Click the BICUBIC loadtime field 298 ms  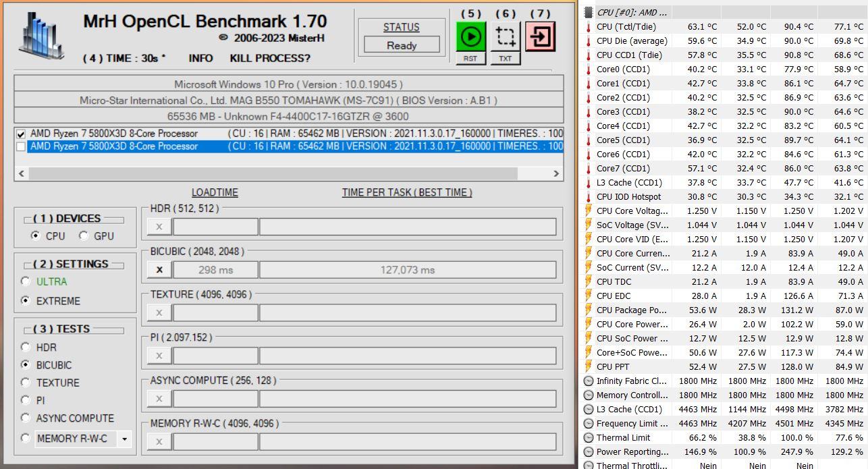pos(216,270)
